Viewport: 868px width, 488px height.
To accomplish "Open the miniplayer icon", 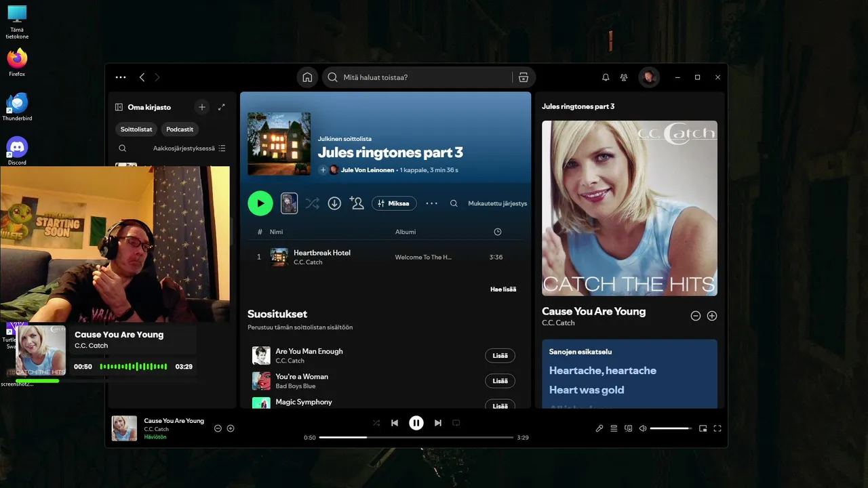I will tap(703, 428).
